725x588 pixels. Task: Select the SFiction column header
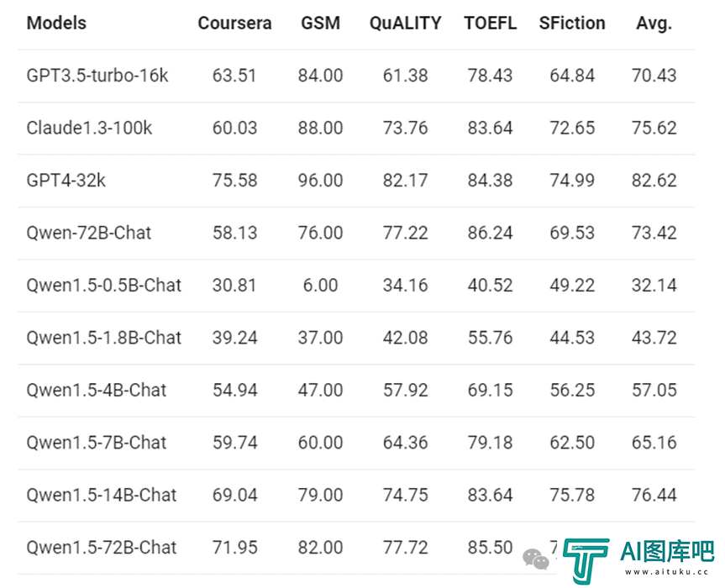point(572,23)
